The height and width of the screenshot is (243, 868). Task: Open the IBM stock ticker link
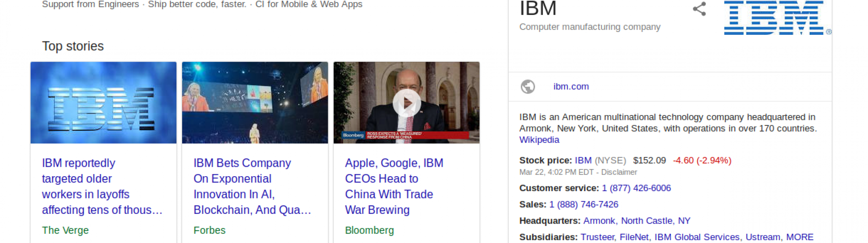(x=583, y=160)
